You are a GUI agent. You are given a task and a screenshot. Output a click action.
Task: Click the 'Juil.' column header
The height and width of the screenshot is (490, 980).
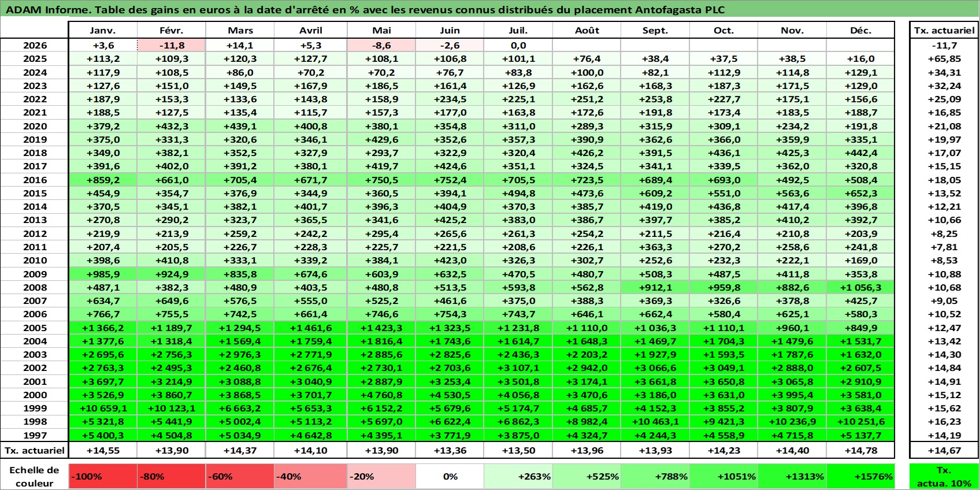518,31
